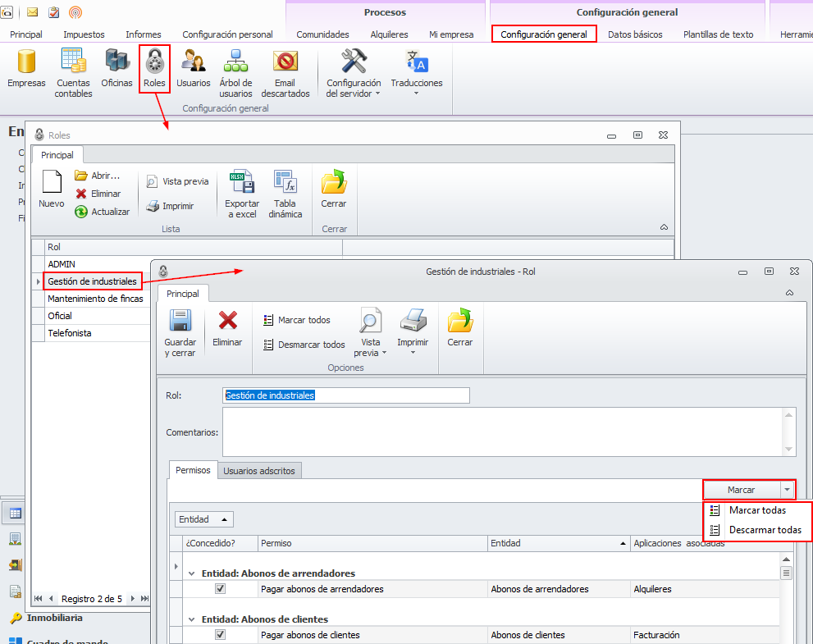813x644 pixels.
Task: Select the Permisos tab
Action: pos(193,470)
